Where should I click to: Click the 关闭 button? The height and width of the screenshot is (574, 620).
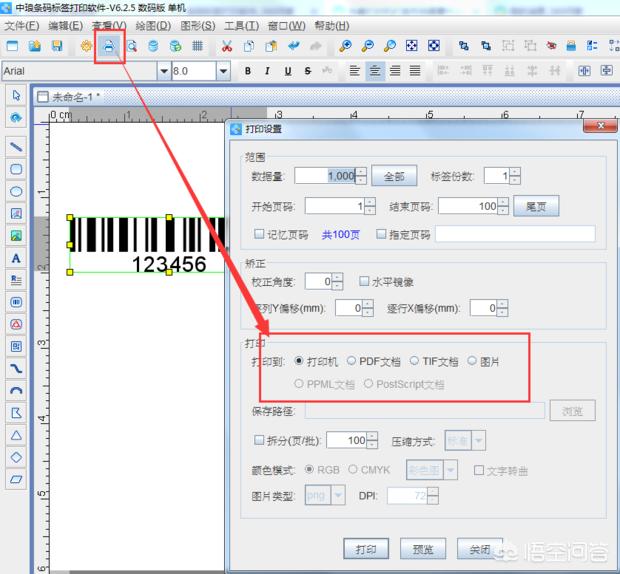point(480,549)
